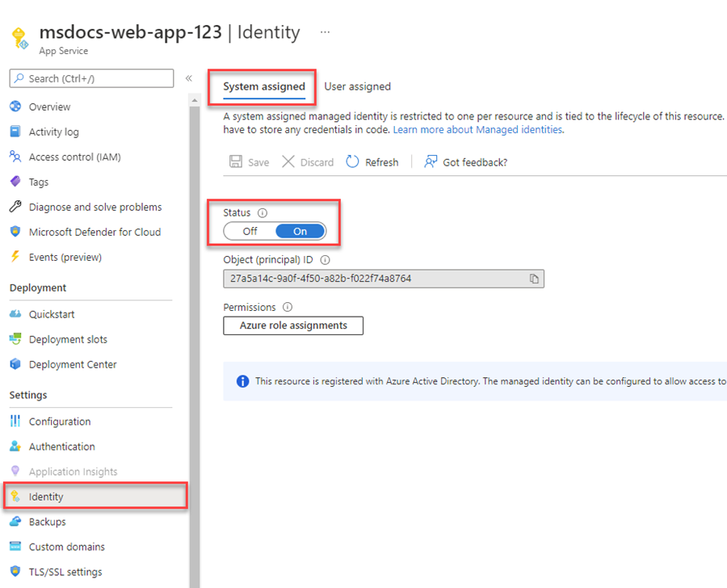
Task: Switch to the User assigned tab
Action: coord(358,86)
